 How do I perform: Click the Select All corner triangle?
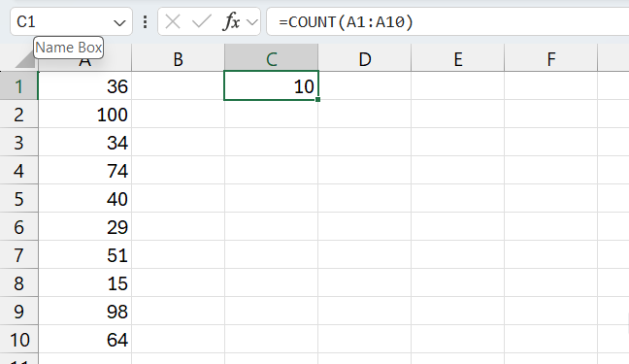pos(24,59)
